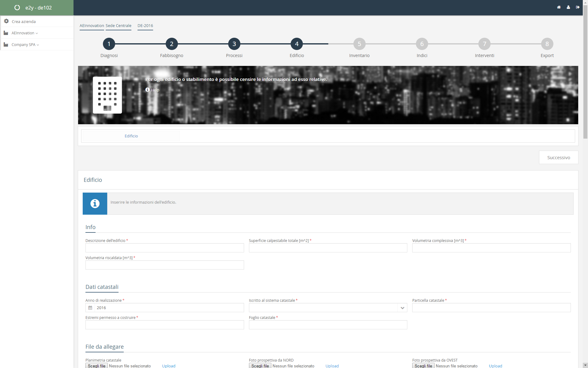Go to step 1 Diagnosi

coord(109,44)
